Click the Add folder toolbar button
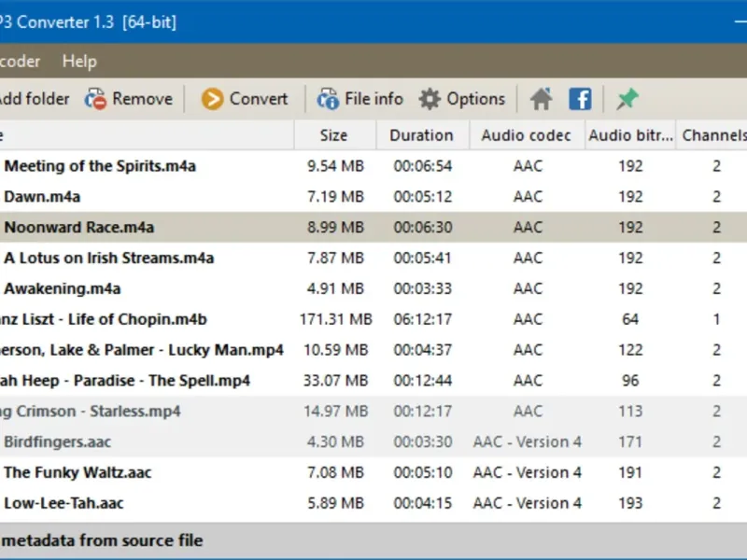This screenshot has height=560, width=747. coord(34,99)
